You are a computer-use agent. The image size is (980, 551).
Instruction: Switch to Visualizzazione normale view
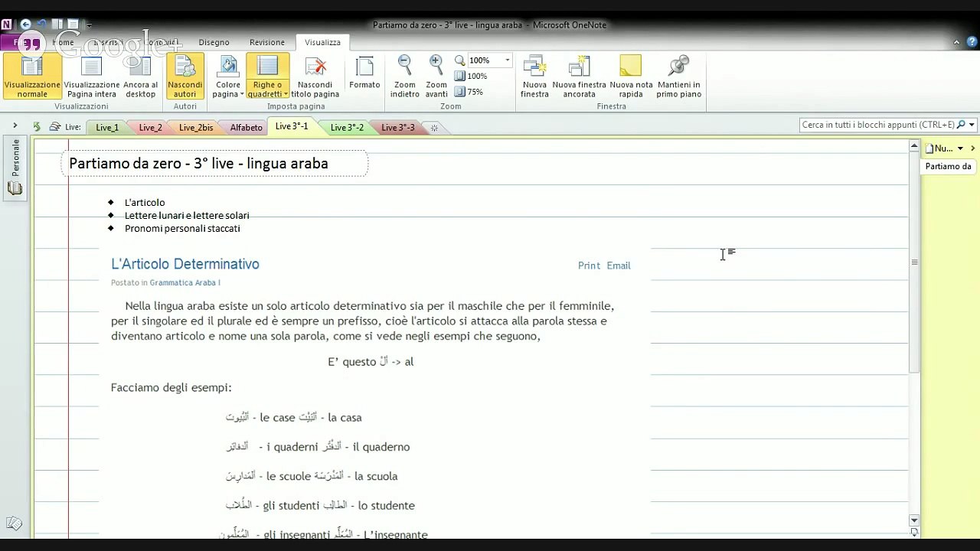pos(32,77)
